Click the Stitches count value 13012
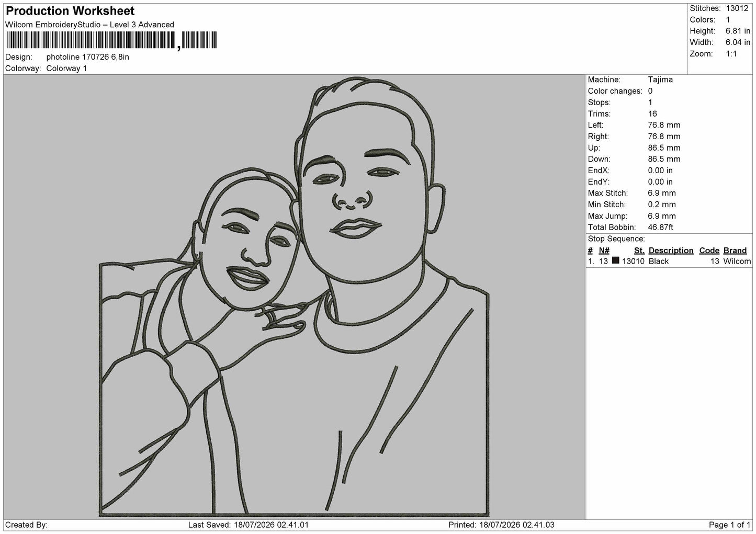756x534 pixels. 738,8
